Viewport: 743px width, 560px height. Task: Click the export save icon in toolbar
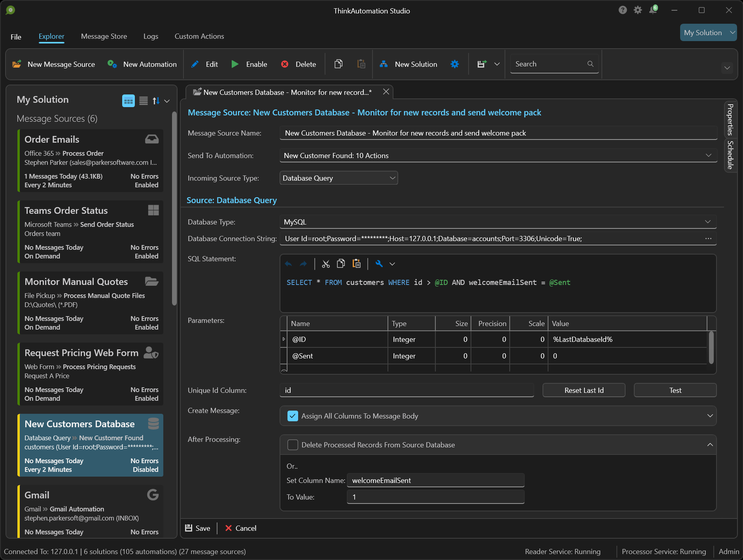[x=482, y=64]
